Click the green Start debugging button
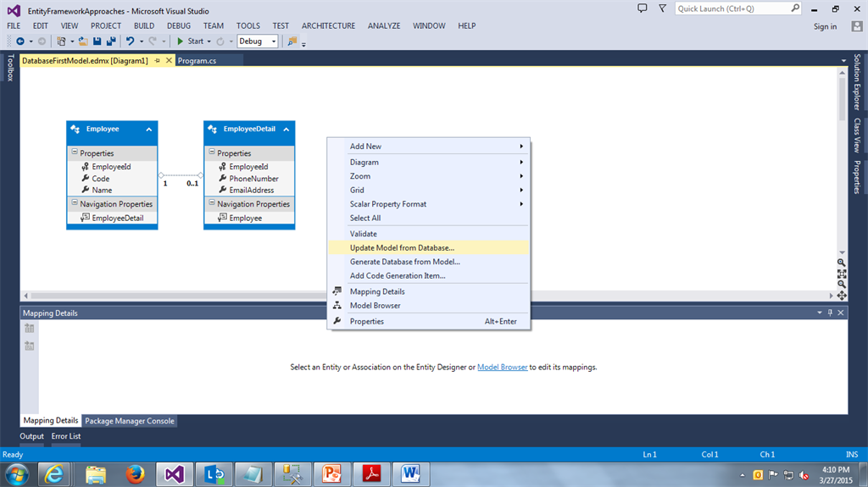Image resolution: width=868 pixels, height=487 pixels. coord(190,42)
